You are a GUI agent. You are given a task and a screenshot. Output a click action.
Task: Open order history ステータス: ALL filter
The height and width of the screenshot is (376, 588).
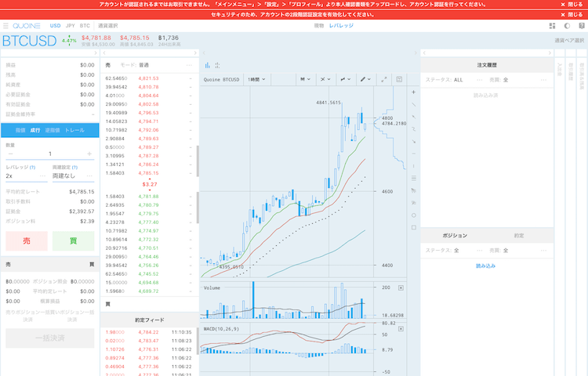coord(454,80)
